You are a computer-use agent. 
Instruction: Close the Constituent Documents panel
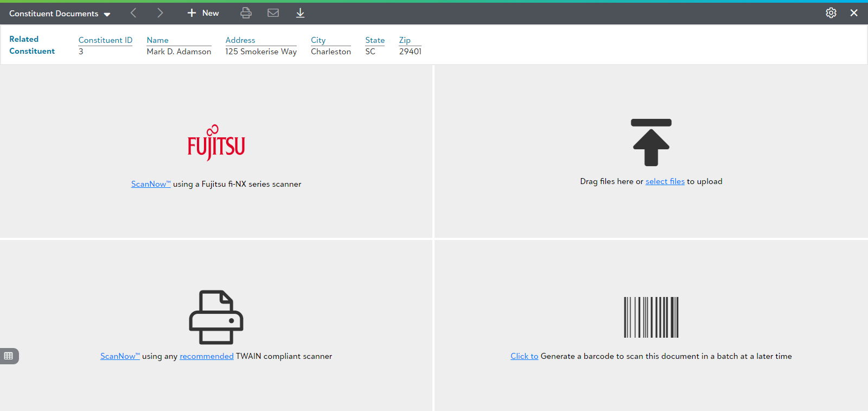tap(854, 13)
